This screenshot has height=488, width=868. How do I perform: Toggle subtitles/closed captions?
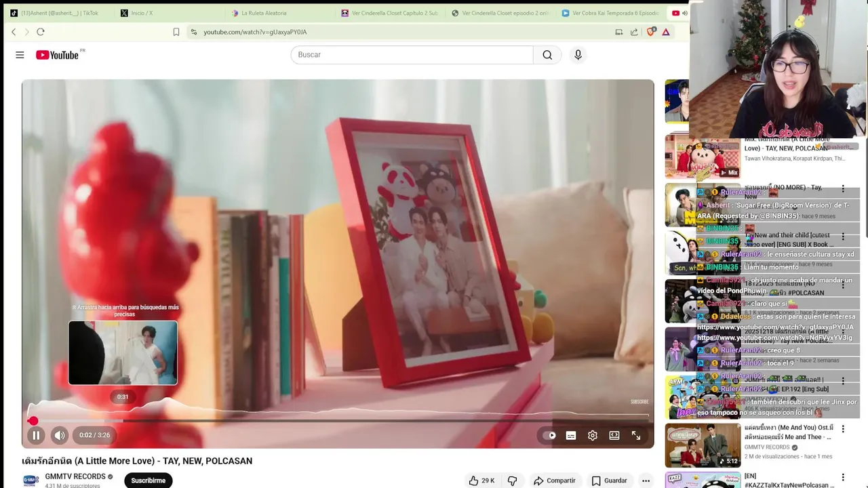[571, 436]
